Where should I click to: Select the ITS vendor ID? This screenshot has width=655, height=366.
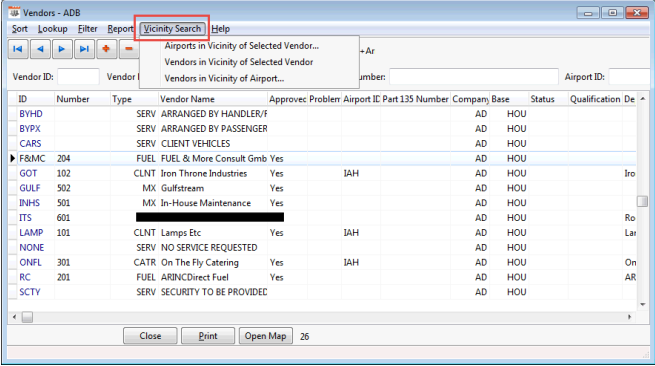pyautogui.click(x=25, y=218)
